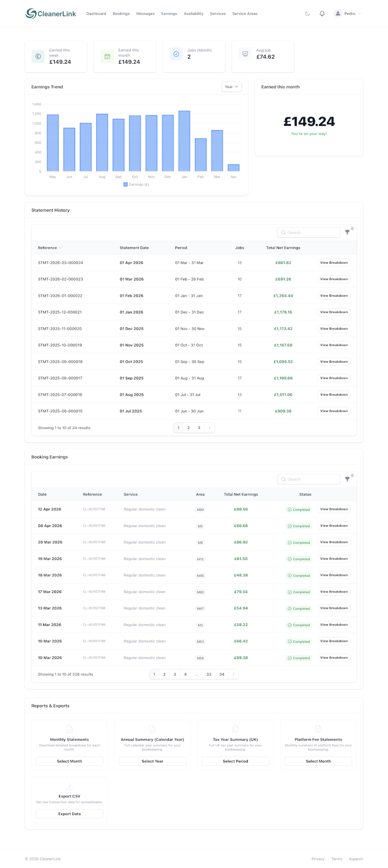The width and height of the screenshot is (388, 868).
Task: Click search magnifier in Statement History
Action: [x=284, y=232]
